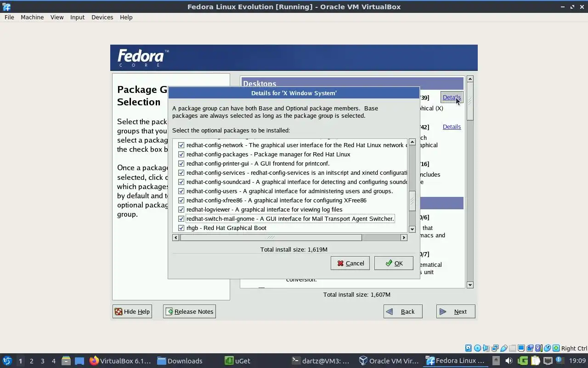Click Cancel in the details dialog
Image resolution: width=588 pixels, height=368 pixels.
point(350,263)
